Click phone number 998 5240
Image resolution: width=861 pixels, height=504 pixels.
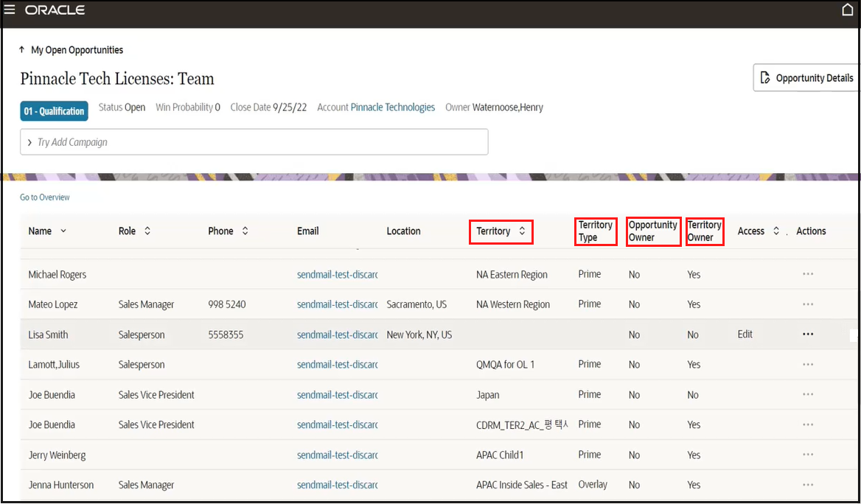(227, 304)
